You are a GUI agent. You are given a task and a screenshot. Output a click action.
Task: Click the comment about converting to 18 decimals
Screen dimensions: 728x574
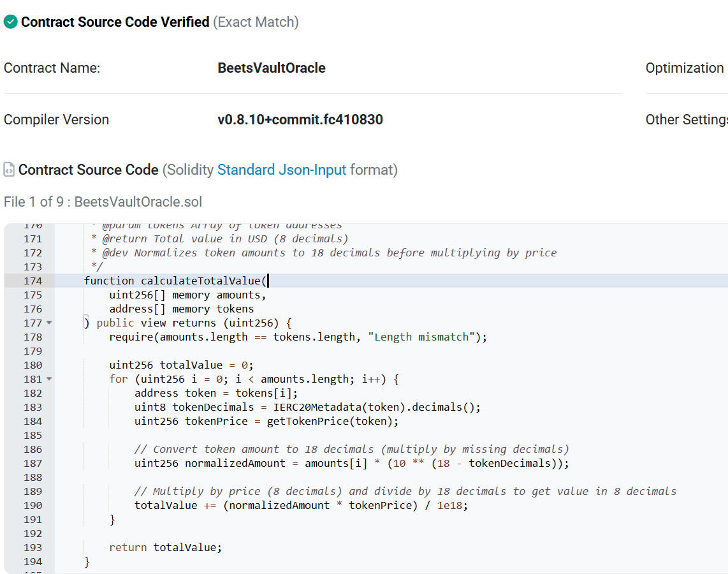pyautogui.click(x=351, y=450)
